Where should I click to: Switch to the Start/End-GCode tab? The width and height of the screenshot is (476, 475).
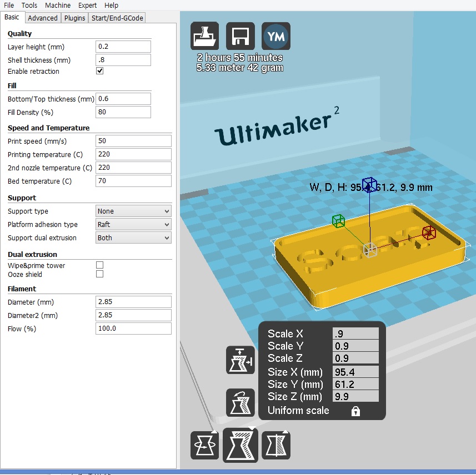click(117, 18)
